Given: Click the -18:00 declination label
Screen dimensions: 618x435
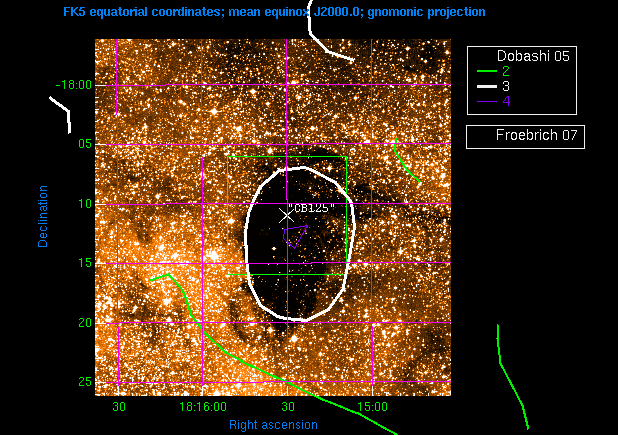Looking at the screenshot, I should (x=74, y=85).
